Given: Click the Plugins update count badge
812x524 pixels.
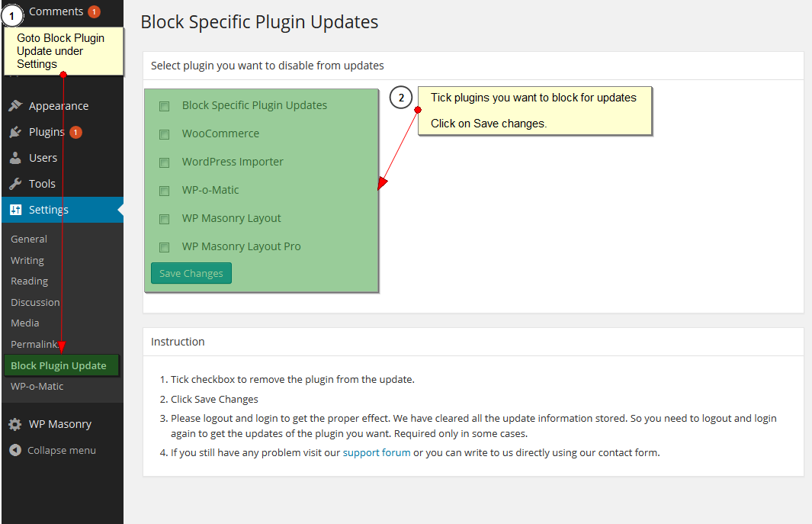Looking at the screenshot, I should click(75, 132).
